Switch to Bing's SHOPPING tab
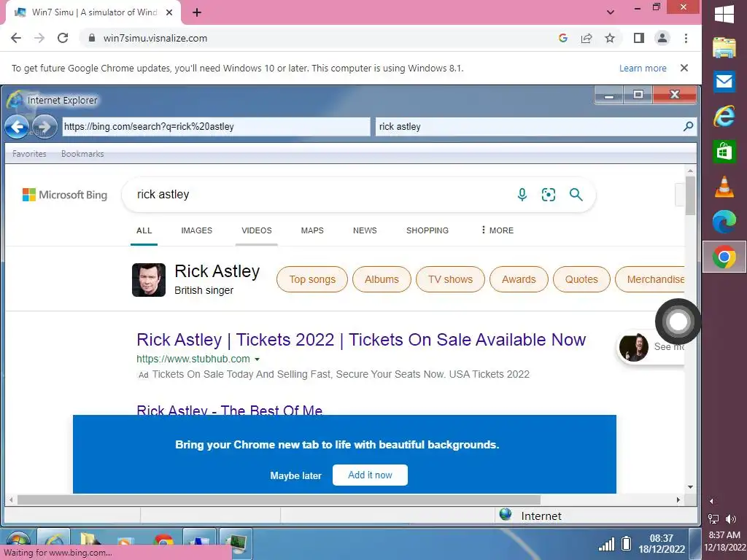Screen dimensions: 747x560 pos(427,230)
